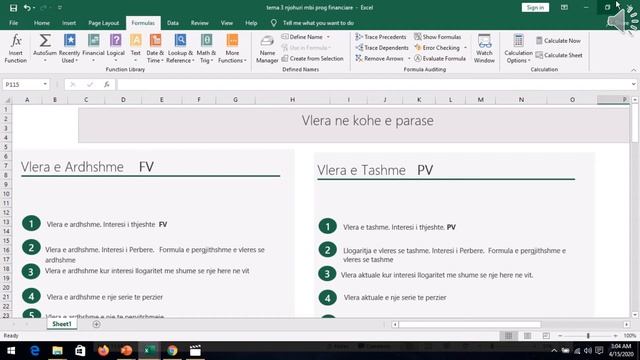Click Trace Dependents
This screenshot has height=360, width=640.
(382, 48)
